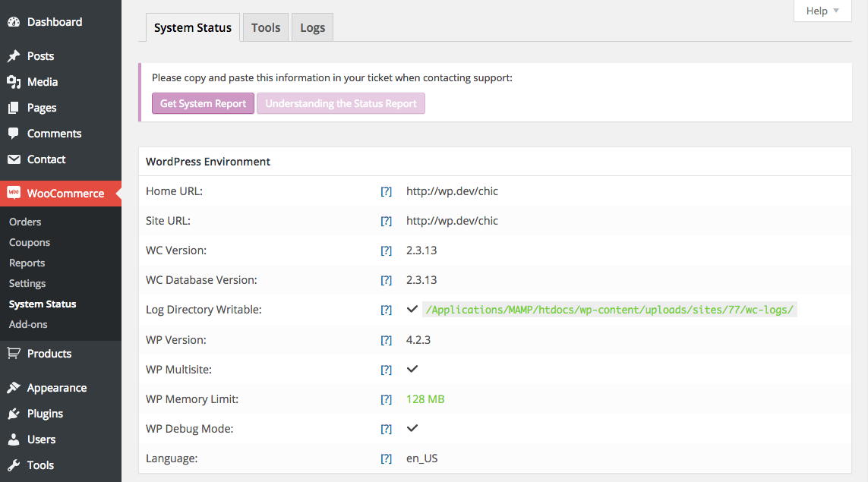Open Plugins using the plug icon

coord(14,413)
